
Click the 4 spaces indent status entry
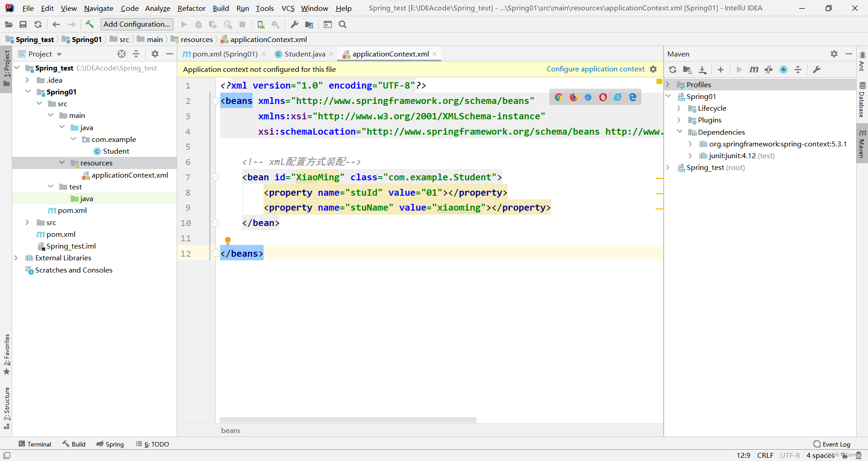820,455
